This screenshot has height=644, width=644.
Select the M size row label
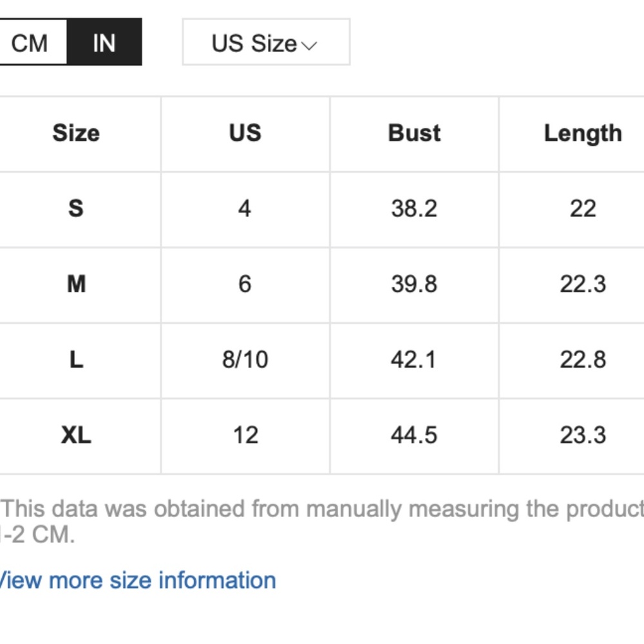click(x=76, y=284)
